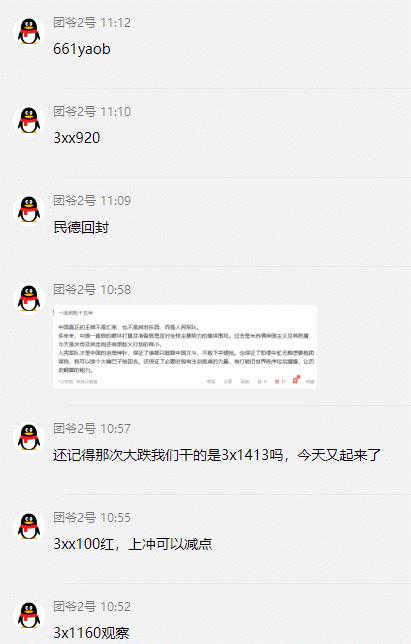This screenshot has width=411, height=644.
Task: Click the 3xx100红，上冲可以减点 message
Action: pos(133,544)
